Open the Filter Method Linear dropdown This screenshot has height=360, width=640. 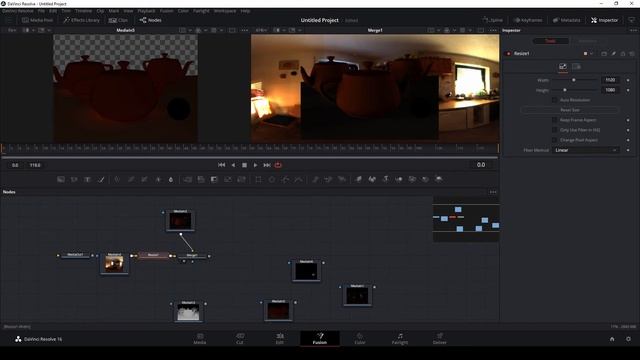point(586,150)
